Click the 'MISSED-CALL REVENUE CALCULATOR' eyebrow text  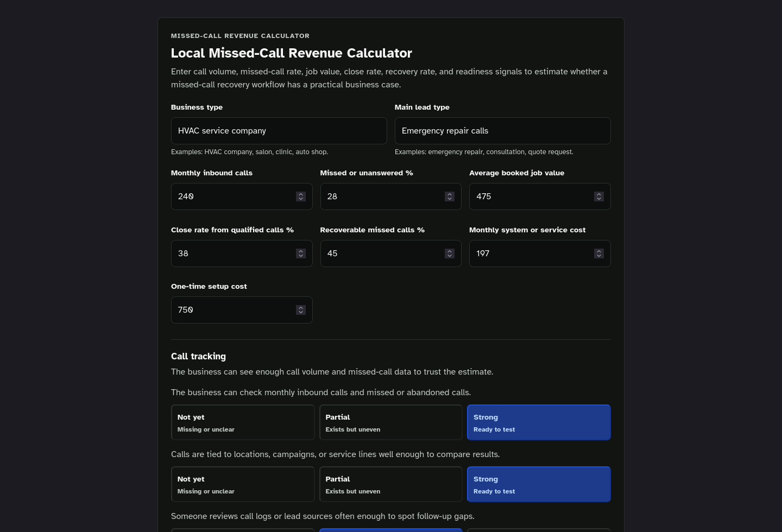tap(240, 36)
